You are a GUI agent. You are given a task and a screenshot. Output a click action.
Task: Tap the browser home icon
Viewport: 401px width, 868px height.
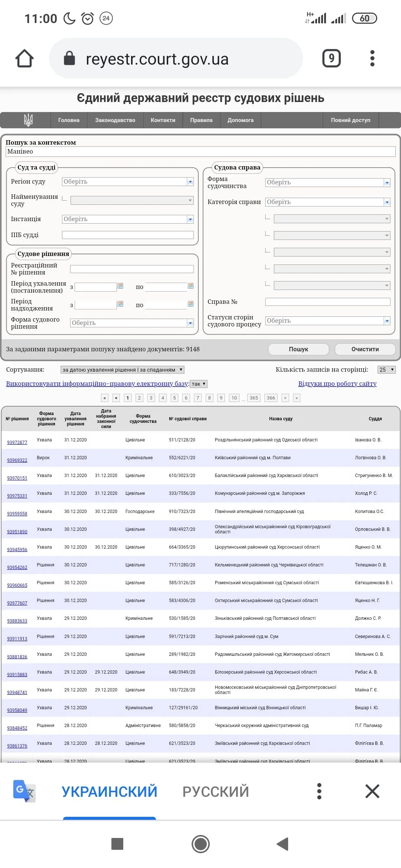[25, 59]
